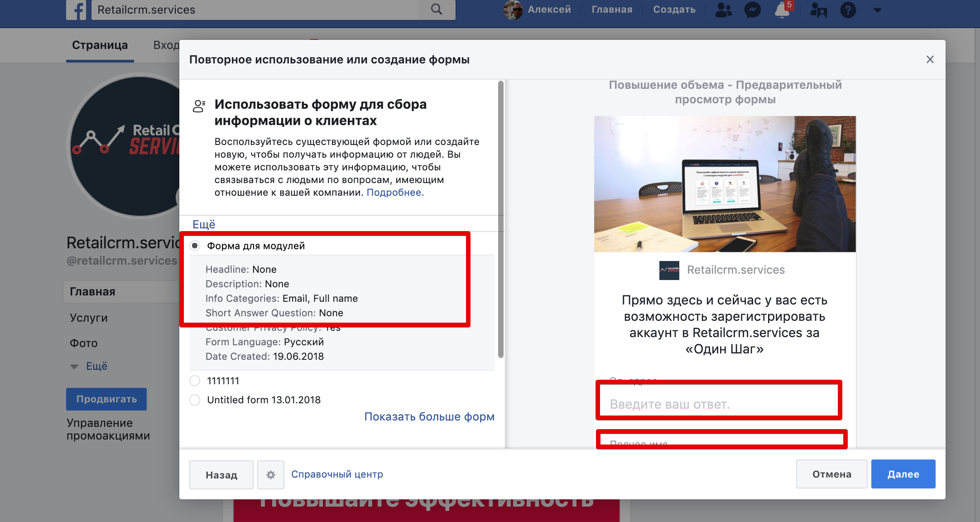Click the Info Categories: Email, Full name line

[x=282, y=298]
